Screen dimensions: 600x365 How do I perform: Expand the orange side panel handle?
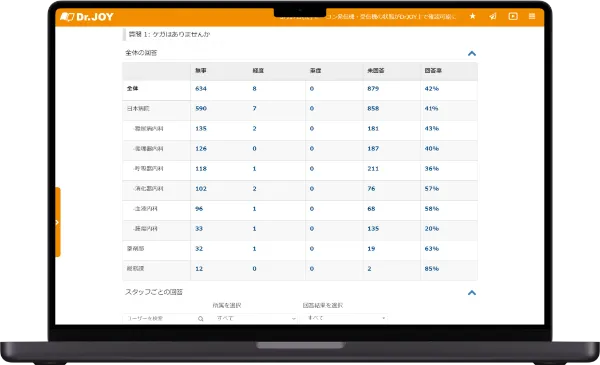point(57,222)
